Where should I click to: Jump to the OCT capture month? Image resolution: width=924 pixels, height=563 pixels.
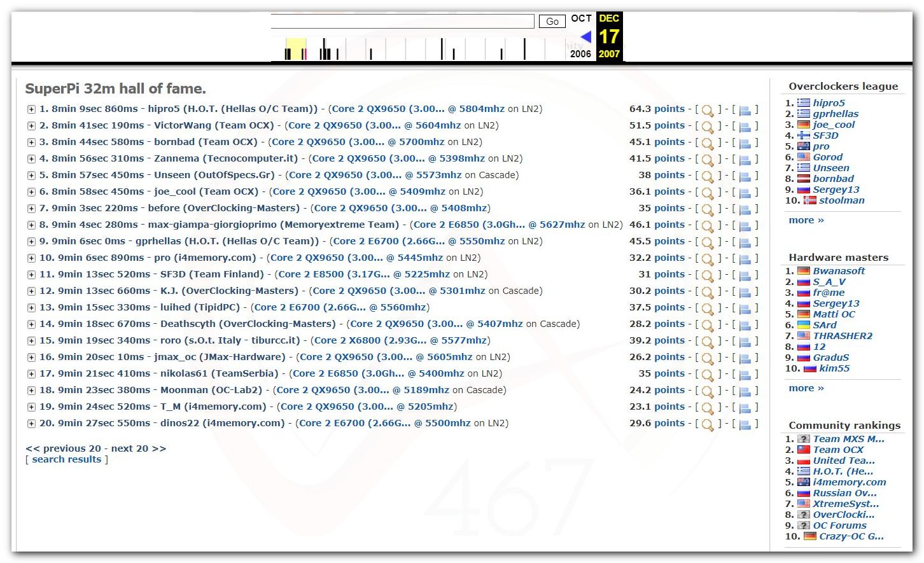(581, 18)
